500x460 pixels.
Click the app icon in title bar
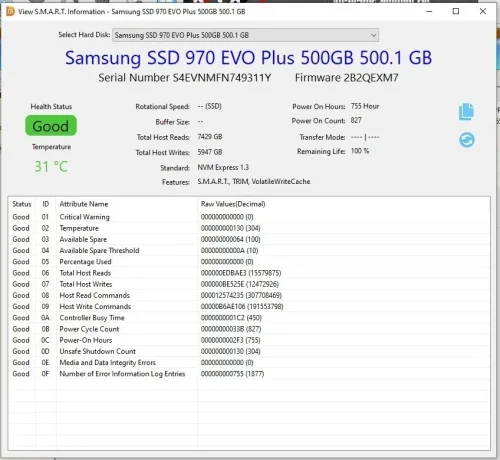10,11
